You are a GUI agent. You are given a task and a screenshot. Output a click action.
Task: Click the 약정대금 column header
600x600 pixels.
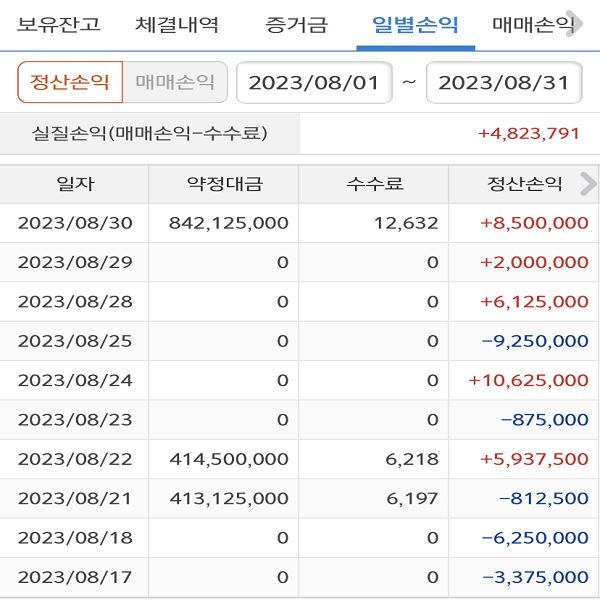point(224,184)
